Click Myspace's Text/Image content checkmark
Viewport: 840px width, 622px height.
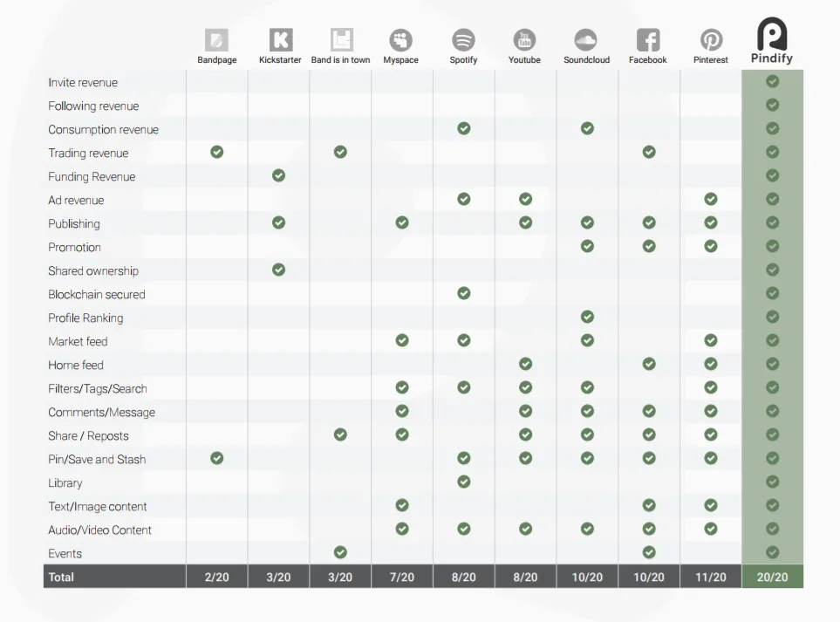coord(402,506)
